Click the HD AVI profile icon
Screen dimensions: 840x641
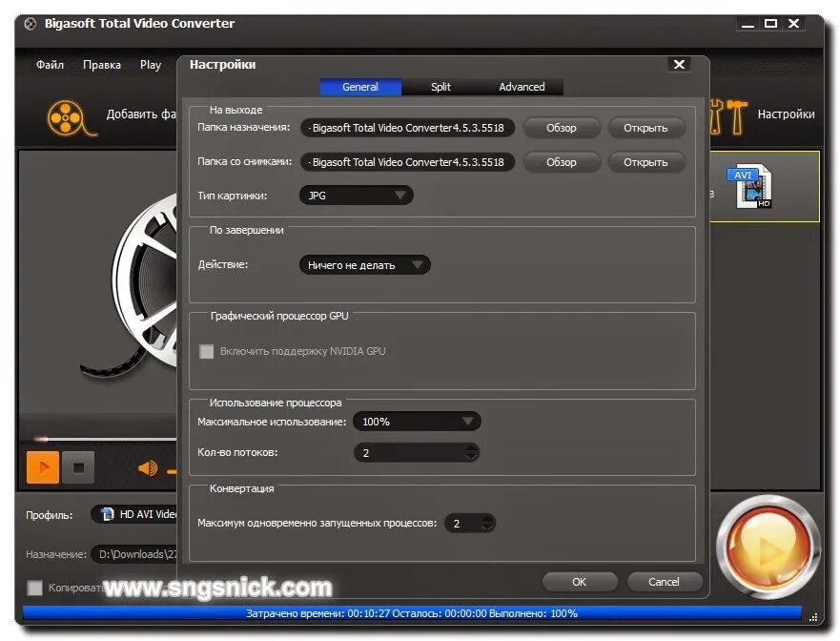108,514
